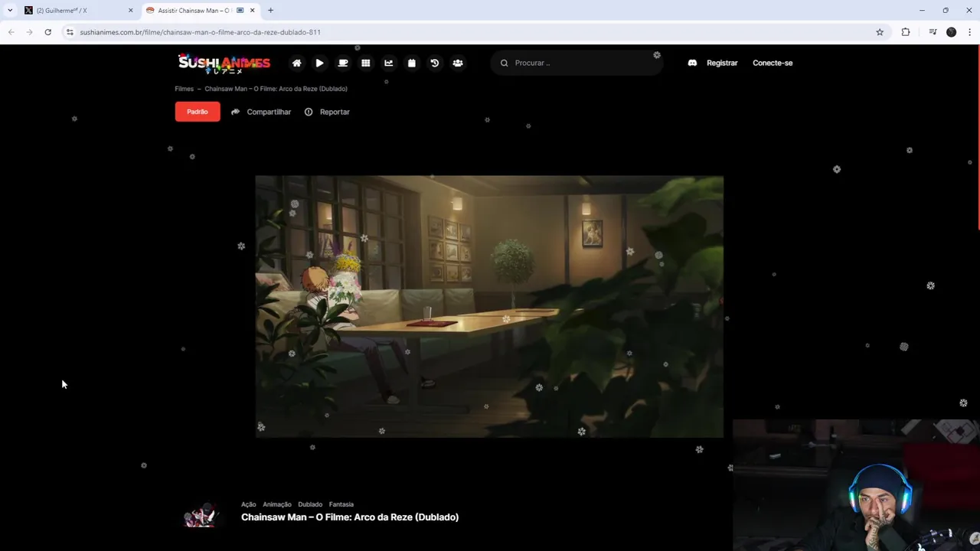Open the Dublado tag
The image size is (980, 551).
pyautogui.click(x=310, y=504)
